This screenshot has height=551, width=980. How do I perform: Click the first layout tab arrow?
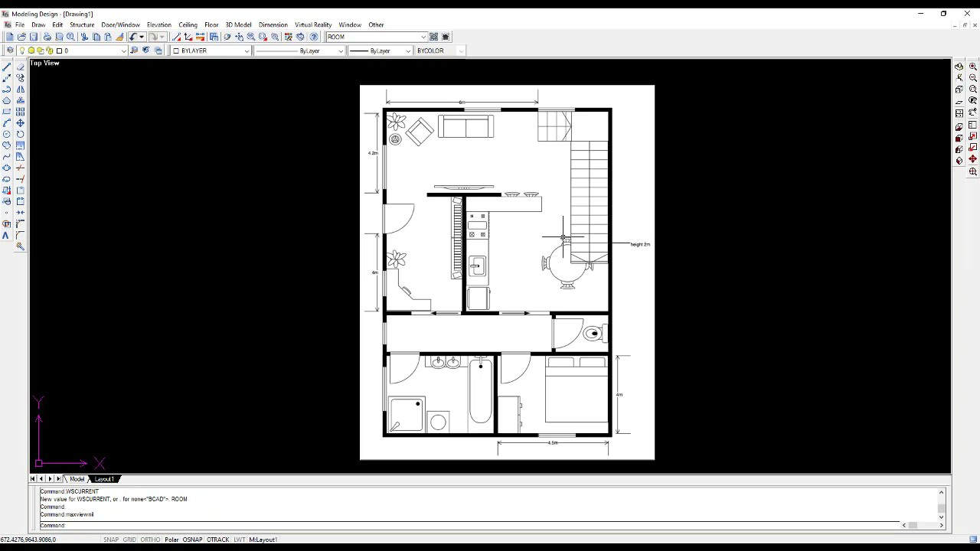(33, 479)
